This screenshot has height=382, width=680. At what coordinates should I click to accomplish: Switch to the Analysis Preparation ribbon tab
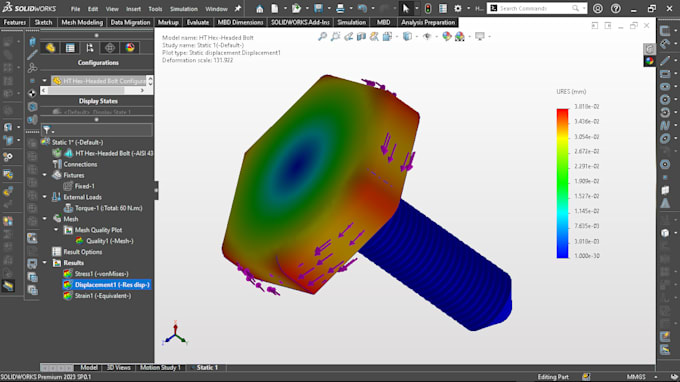(428, 22)
